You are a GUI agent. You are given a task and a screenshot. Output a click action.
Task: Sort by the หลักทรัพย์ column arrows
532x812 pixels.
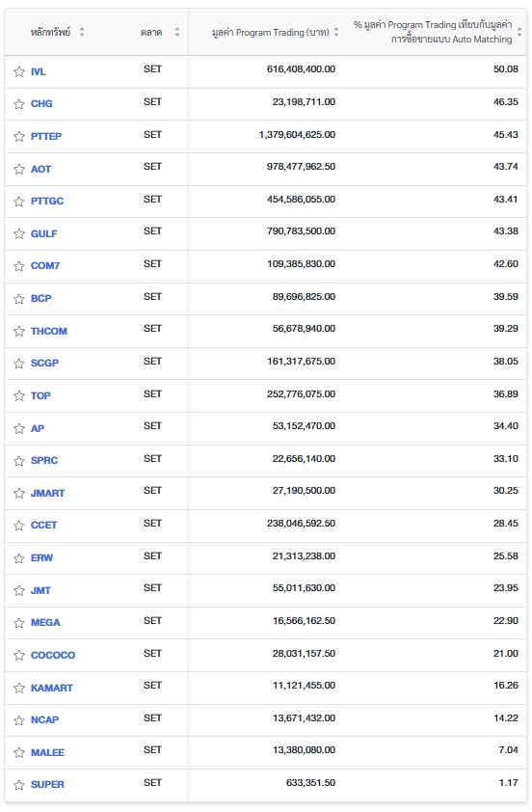tap(82, 32)
